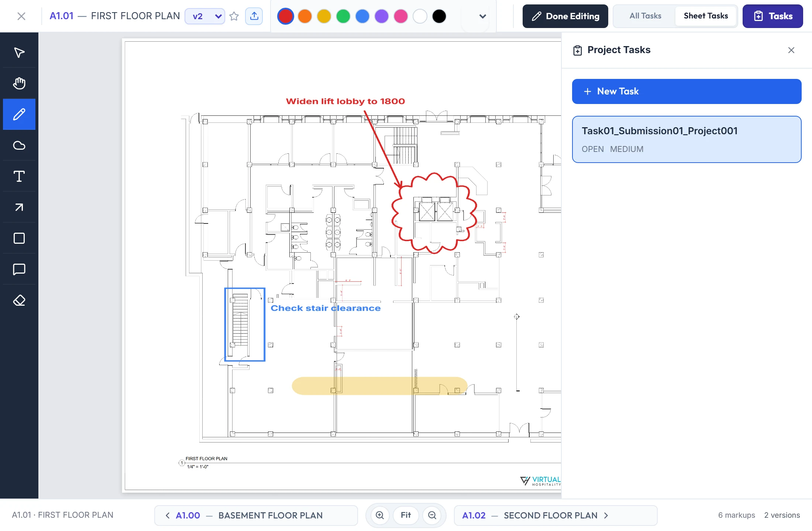Pick the orange color swatch
The width and height of the screenshot is (812, 531).
[x=305, y=16]
